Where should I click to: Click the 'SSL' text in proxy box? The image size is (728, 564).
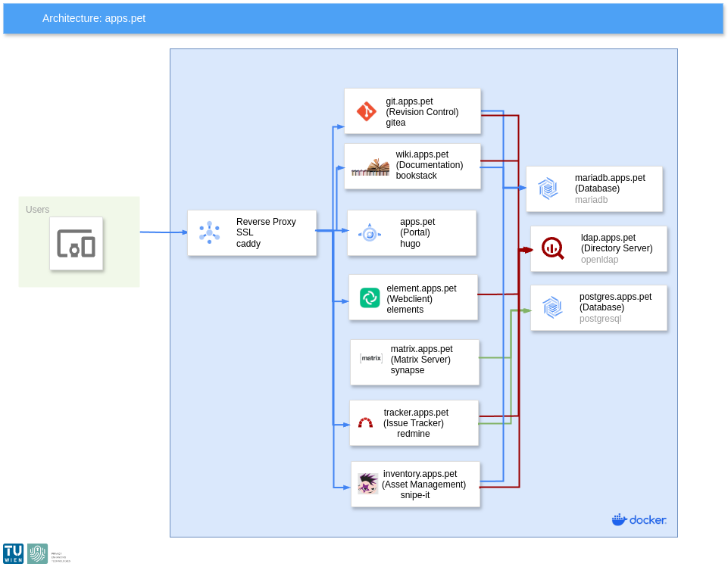pyautogui.click(x=245, y=232)
